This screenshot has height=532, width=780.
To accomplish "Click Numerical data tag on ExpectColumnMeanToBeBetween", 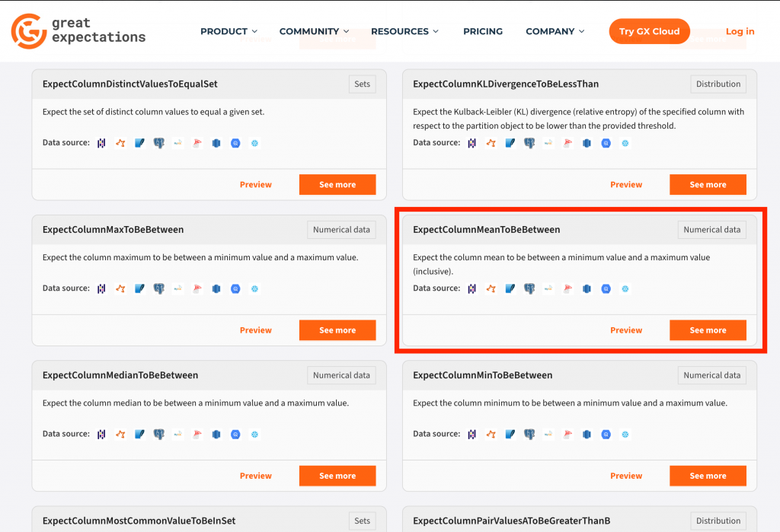I will click(x=712, y=230).
